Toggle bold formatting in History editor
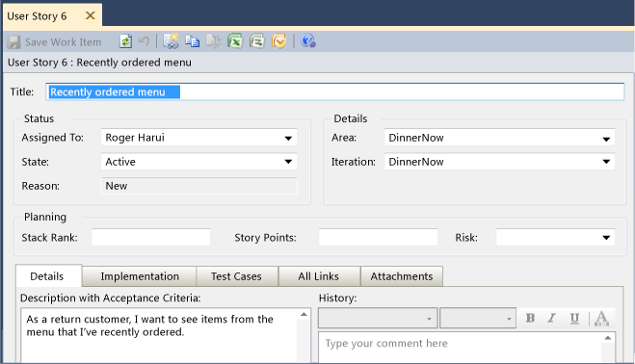The height and width of the screenshot is (364, 635). tap(530, 318)
